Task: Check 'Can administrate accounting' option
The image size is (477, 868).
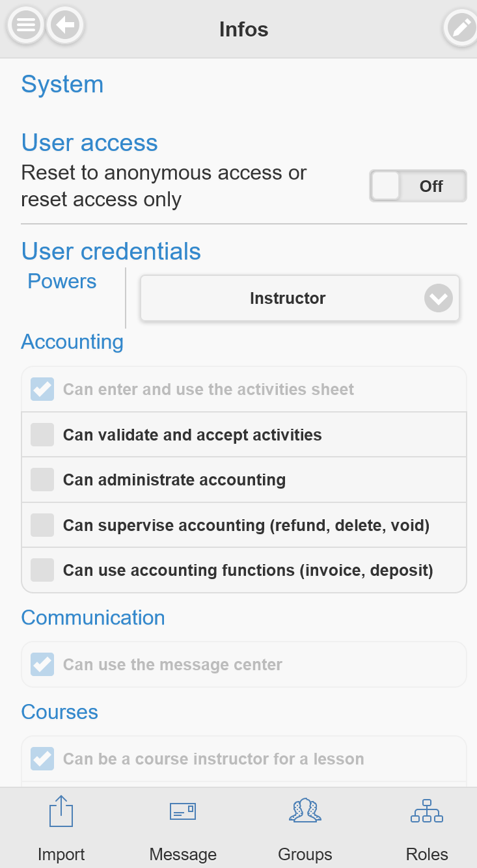Action: pyautogui.click(x=43, y=480)
